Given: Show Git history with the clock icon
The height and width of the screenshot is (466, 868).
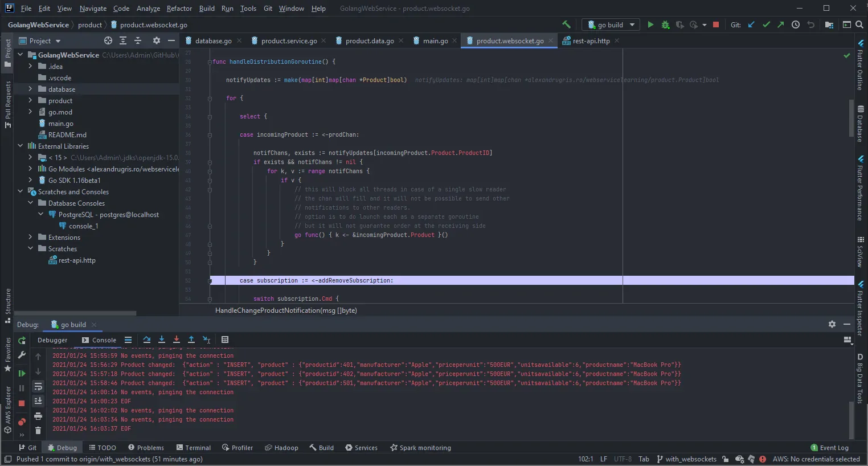Looking at the screenshot, I should [796, 24].
